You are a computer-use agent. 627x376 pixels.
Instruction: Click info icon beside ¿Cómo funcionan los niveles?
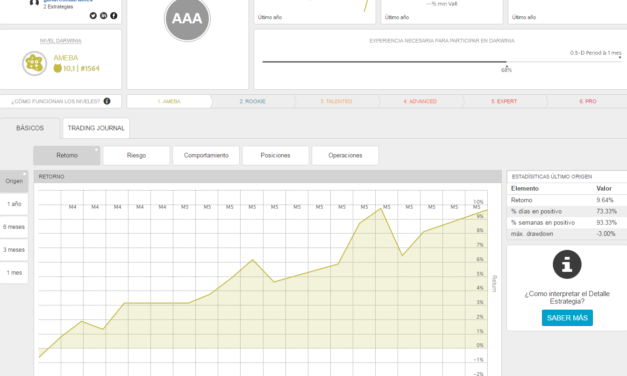point(107,101)
